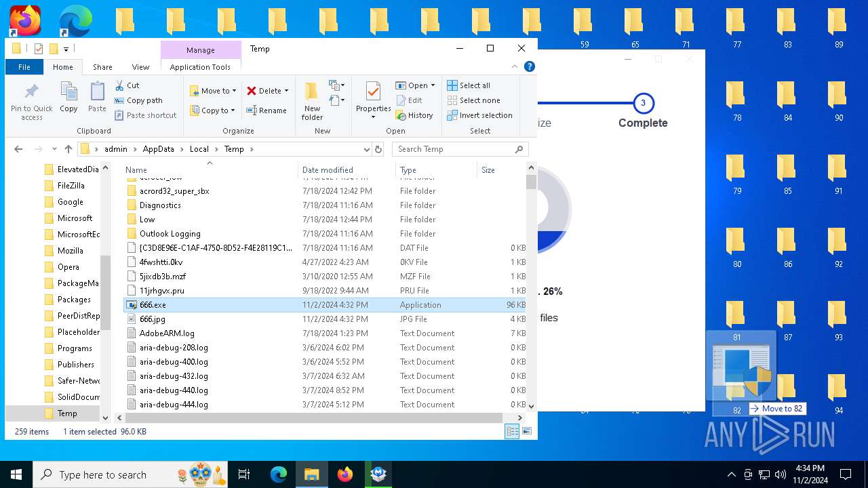
Task: Select FileZilla in the navigation pane
Action: [x=71, y=186]
